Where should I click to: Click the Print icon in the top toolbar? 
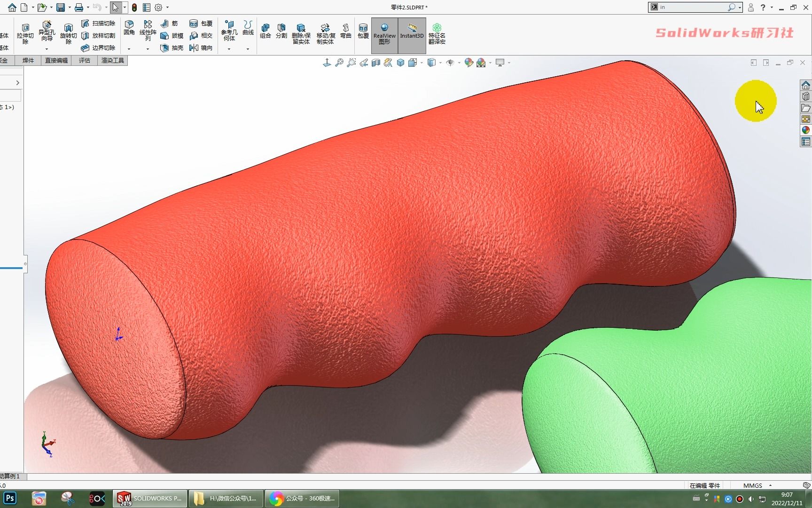pyautogui.click(x=79, y=7)
